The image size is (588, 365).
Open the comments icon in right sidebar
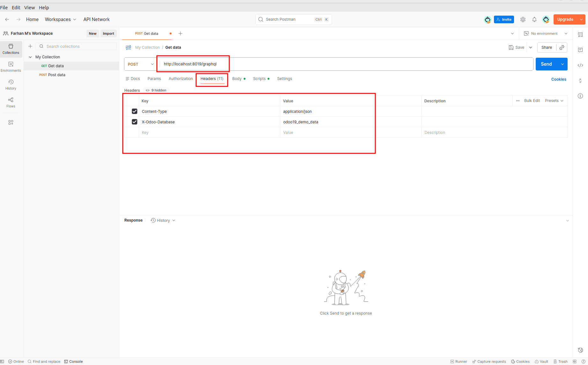pos(580,50)
